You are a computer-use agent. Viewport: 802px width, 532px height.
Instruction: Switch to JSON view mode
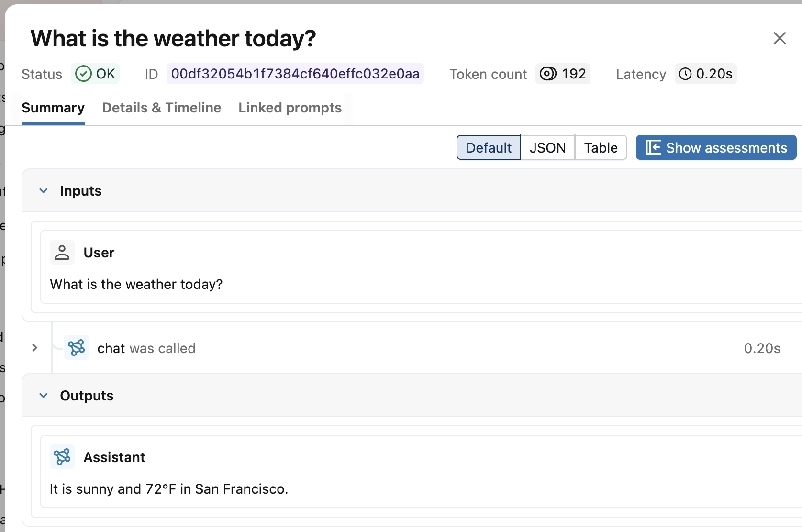coord(547,147)
